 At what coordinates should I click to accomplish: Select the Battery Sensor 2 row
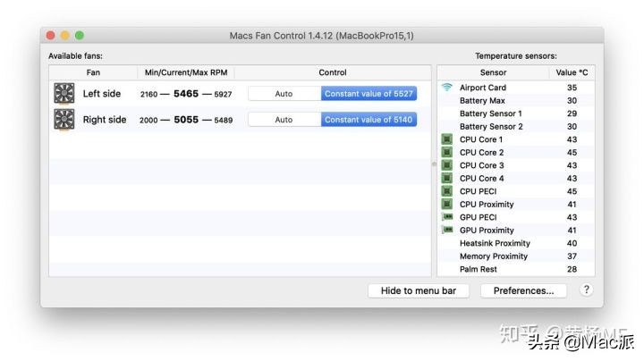pos(516,126)
